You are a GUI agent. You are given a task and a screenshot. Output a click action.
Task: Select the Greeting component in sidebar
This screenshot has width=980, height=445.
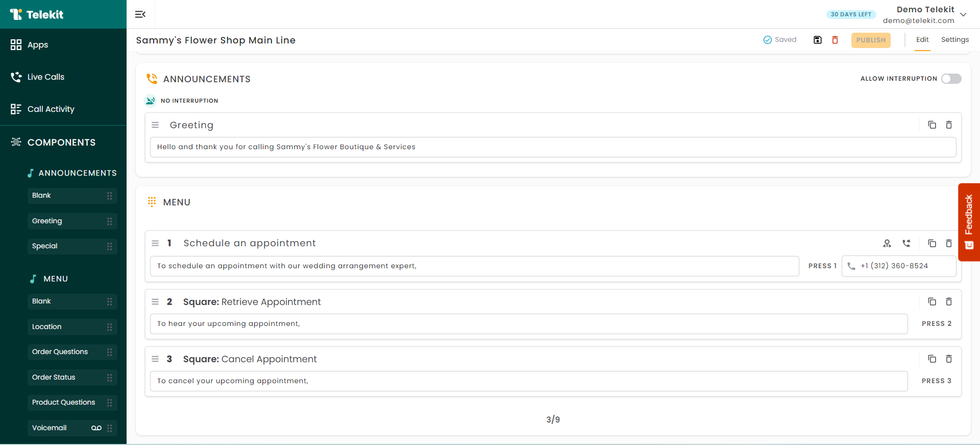72,221
